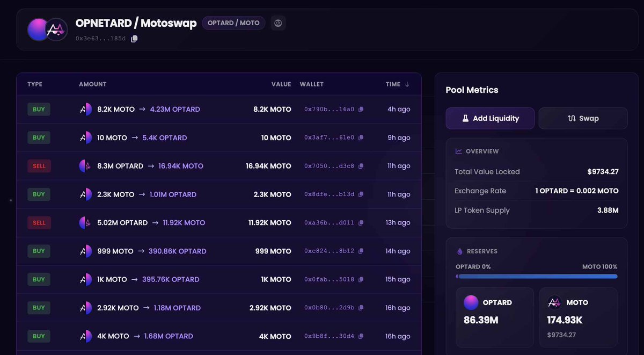The image size is (644, 355).
Task: Open wallet link 0x7050...d3c8
Action: [329, 166]
